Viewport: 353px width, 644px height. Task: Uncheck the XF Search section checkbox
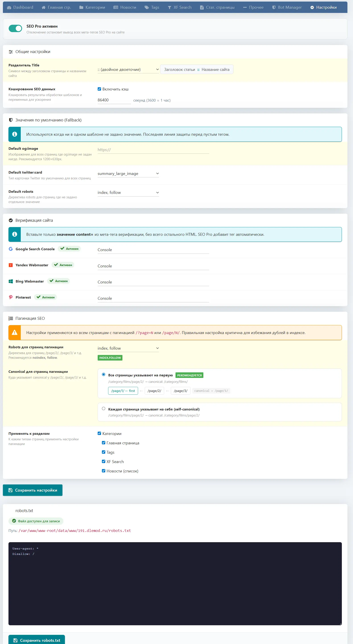click(103, 461)
